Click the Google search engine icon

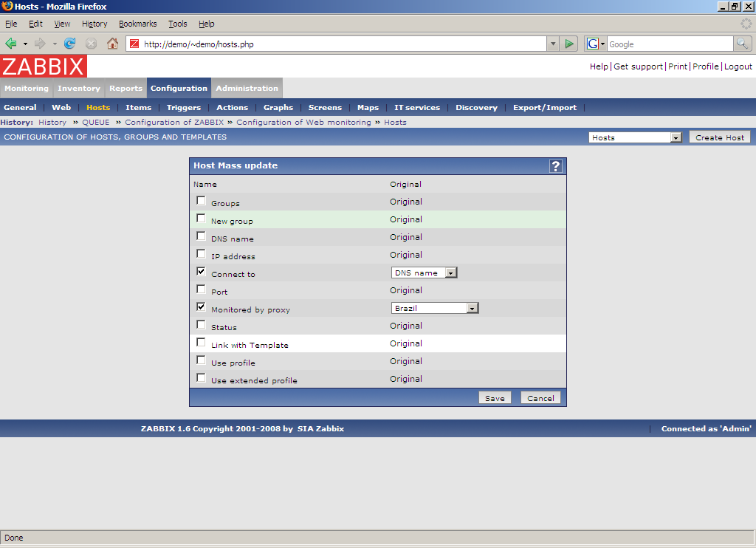pyautogui.click(x=593, y=44)
